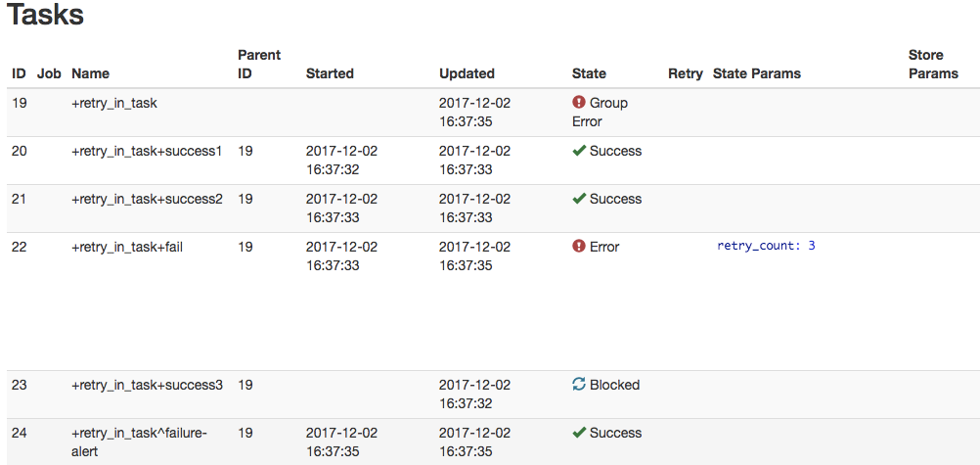Click the Updated column header
Image resolution: width=980 pixels, height=465 pixels.
pos(467,73)
